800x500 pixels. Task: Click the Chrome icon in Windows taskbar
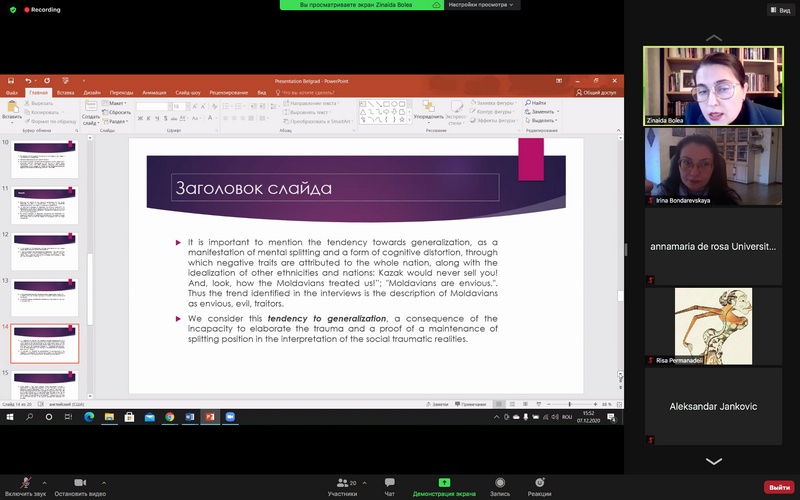point(169,417)
